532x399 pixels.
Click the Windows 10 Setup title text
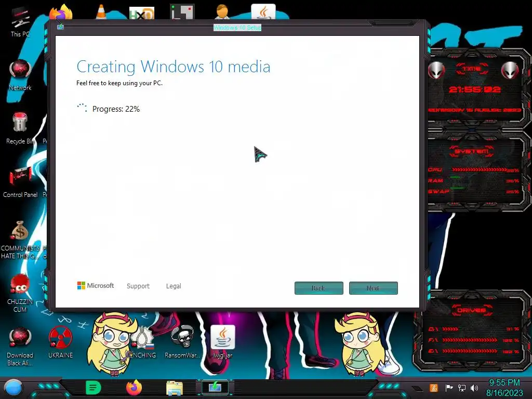click(237, 28)
